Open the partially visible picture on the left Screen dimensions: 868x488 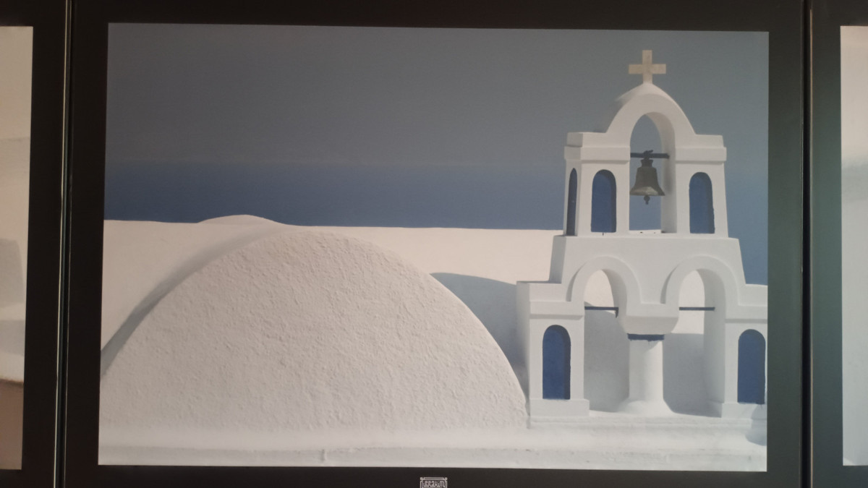coord(14,246)
